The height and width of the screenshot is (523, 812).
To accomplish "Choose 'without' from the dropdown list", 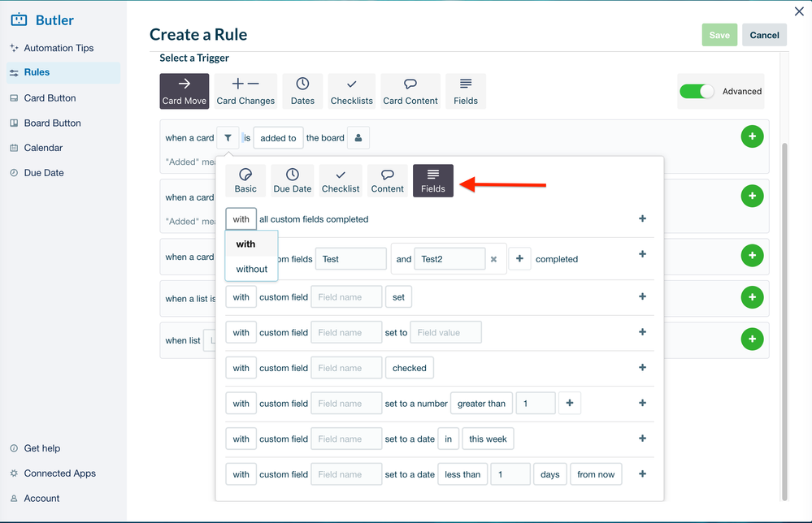I will 251,269.
